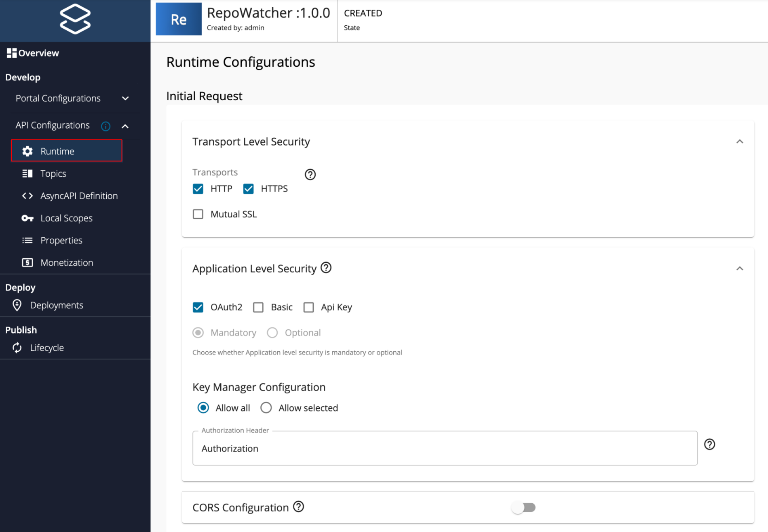
Task: Enable the Mutual SSL checkbox
Action: pyautogui.click(x=198, y=214)
